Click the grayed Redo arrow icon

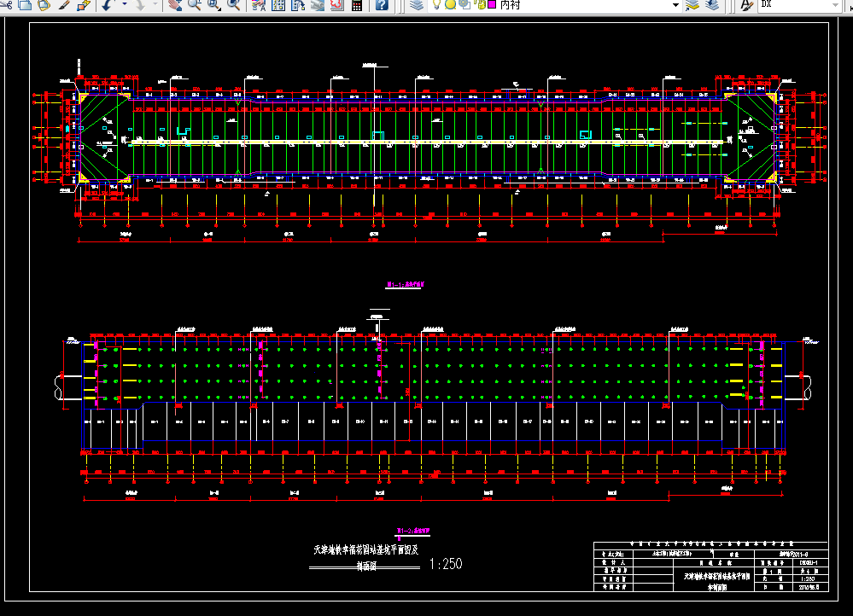coord(140,5)
